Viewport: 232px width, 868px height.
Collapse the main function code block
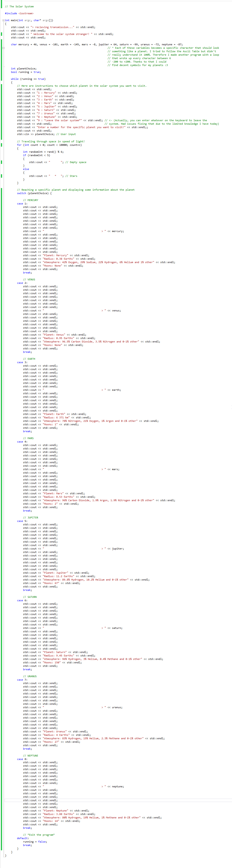(3, 20)
